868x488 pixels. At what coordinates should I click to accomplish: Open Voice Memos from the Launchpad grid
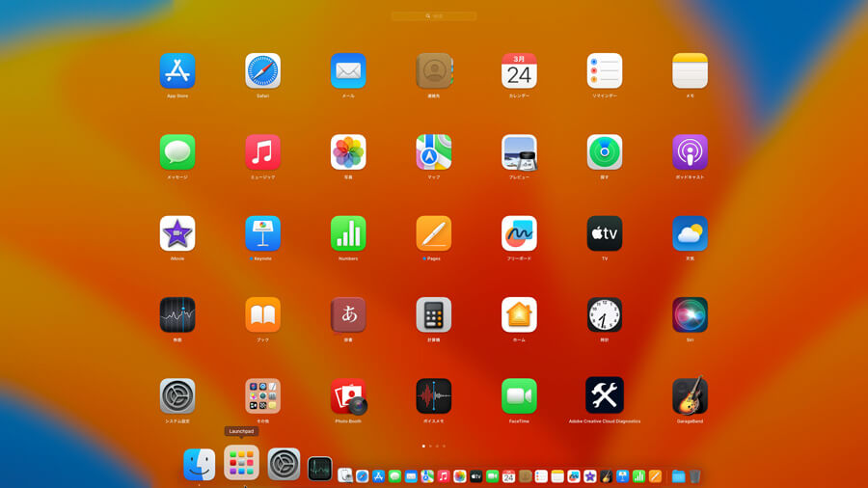coord(434,396)
